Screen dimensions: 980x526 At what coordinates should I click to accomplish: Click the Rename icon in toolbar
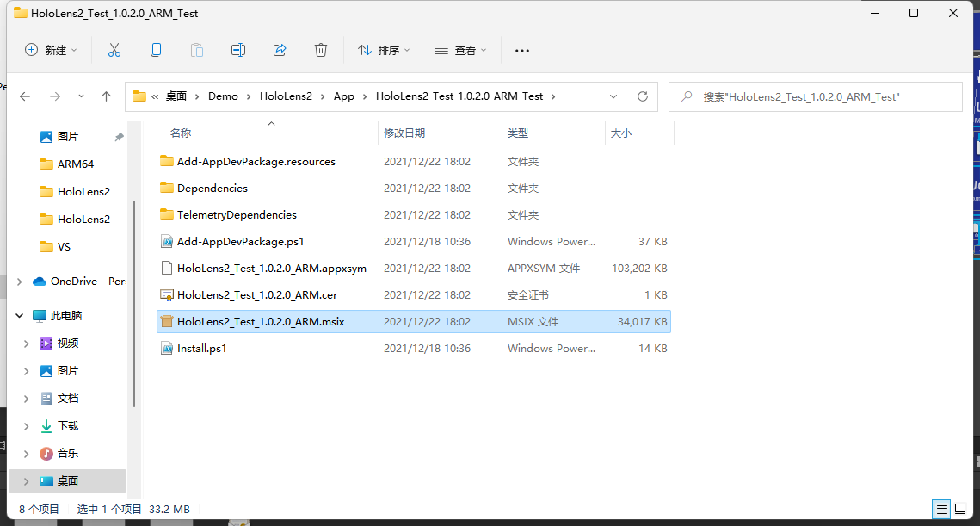coord(238,50)
